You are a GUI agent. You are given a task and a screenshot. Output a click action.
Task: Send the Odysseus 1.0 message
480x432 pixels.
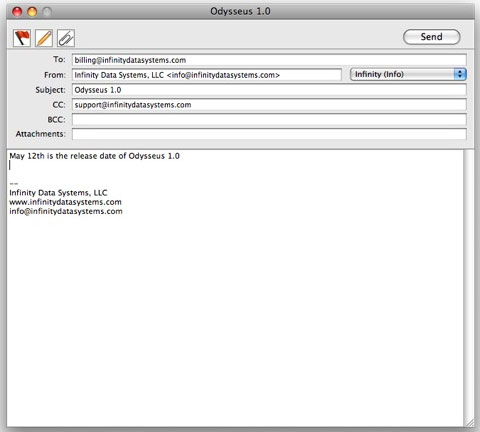432,37
